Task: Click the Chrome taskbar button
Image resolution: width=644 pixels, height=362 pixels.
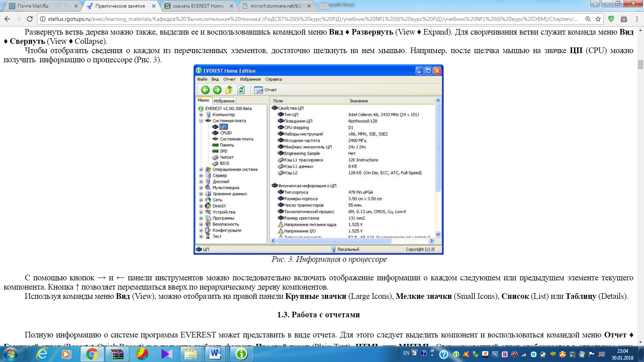Action: pyautogui.click(x=92, y=354)
